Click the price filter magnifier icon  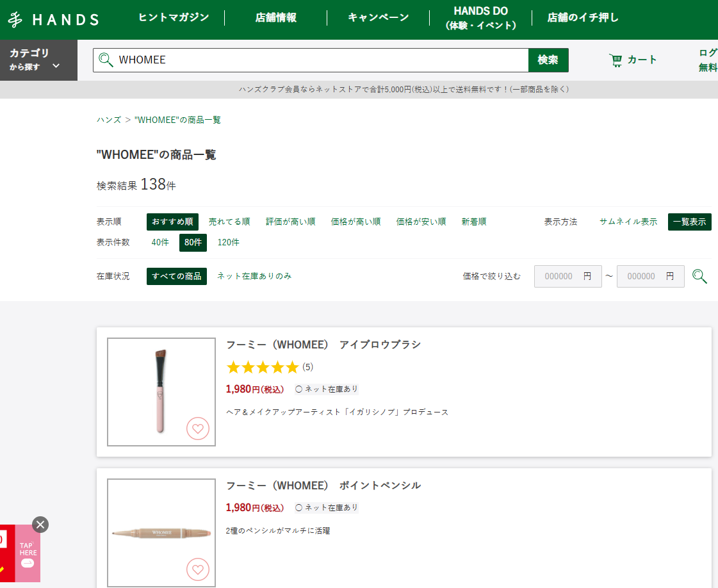click(x=699, y=276)
